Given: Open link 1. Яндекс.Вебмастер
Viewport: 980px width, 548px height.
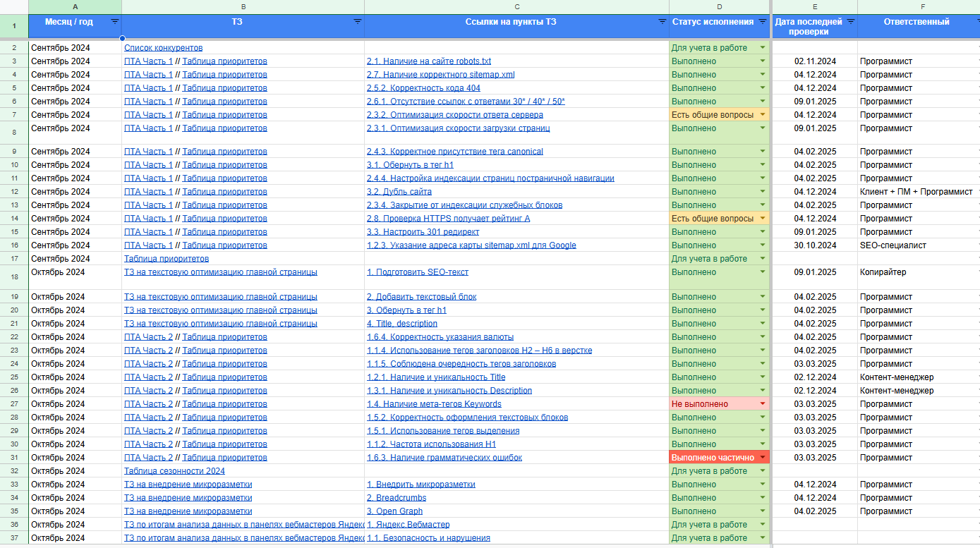Looking at the screenshot, I should pyautogui.click(x=408, y=525).
